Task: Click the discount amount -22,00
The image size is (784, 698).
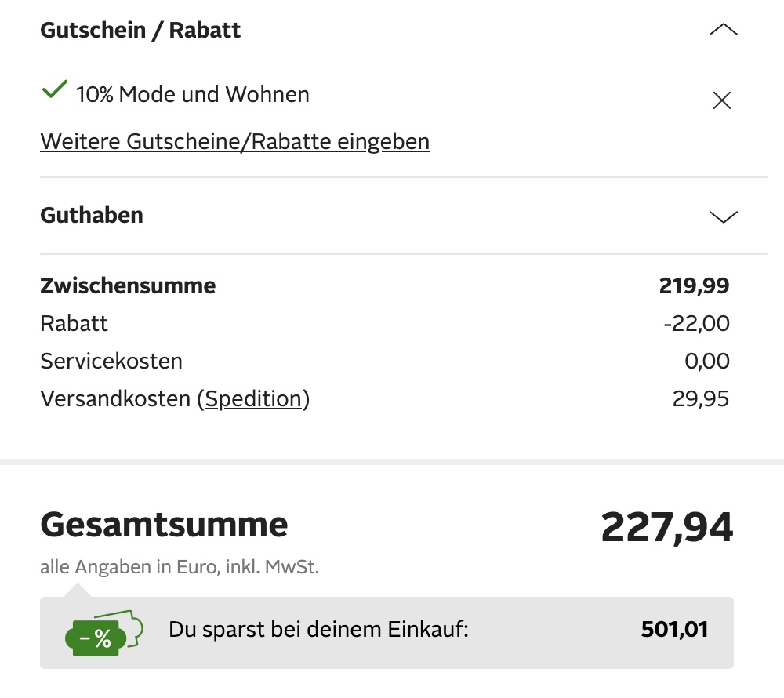Action: point(695,323)
